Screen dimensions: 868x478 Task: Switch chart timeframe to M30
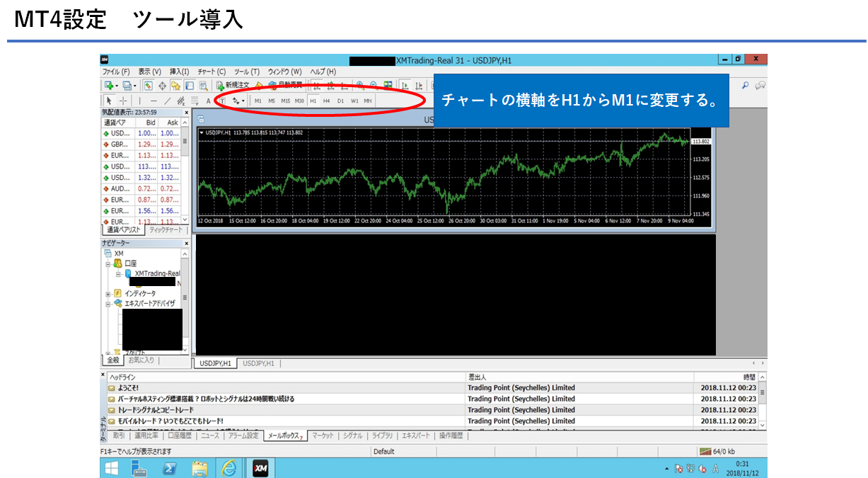coord(299,101)
